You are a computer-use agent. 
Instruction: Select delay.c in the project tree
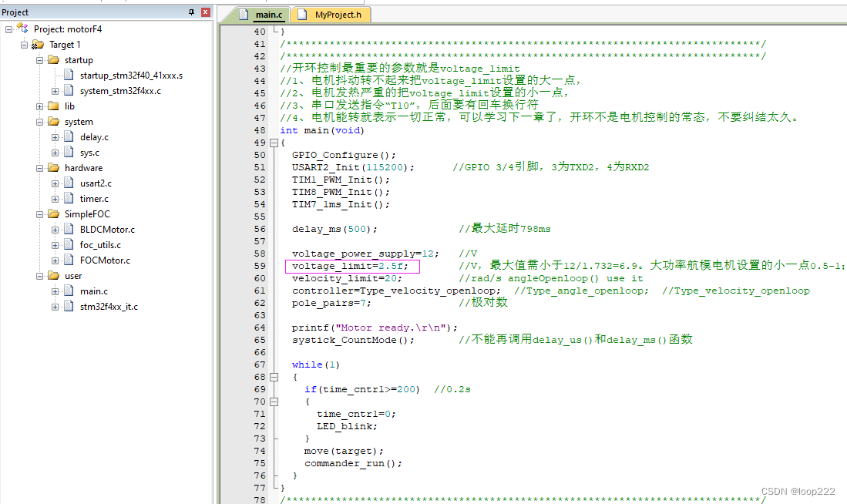94,137
